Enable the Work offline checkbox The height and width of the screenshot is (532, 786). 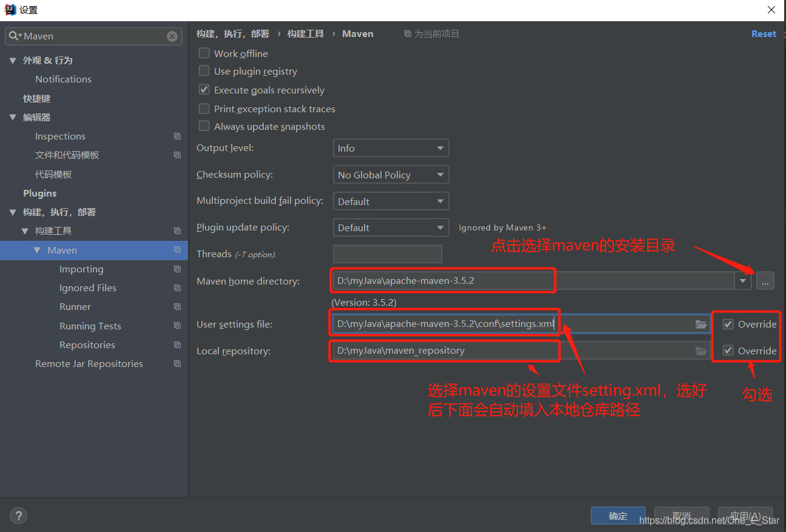point(204,53)
